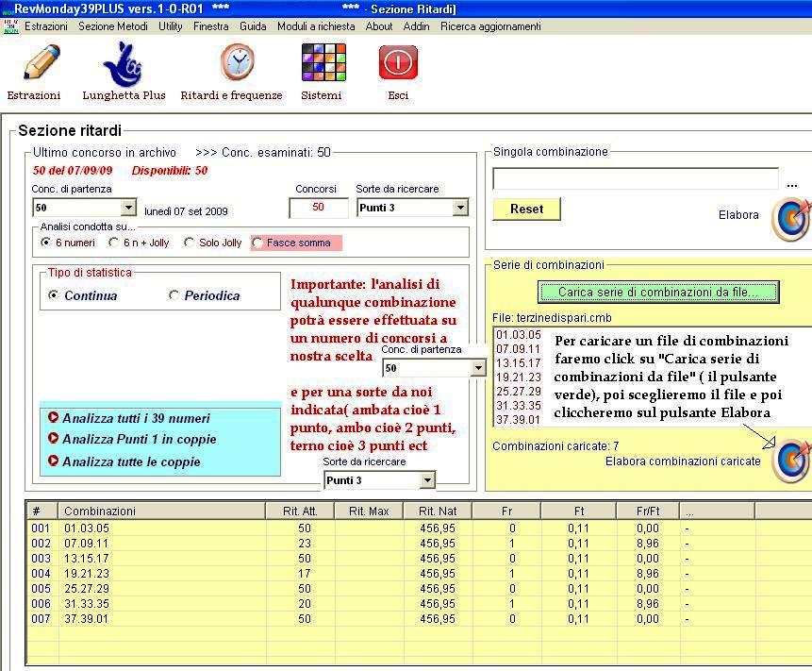Click the Elabora target icon for single combination

point(790,218)
